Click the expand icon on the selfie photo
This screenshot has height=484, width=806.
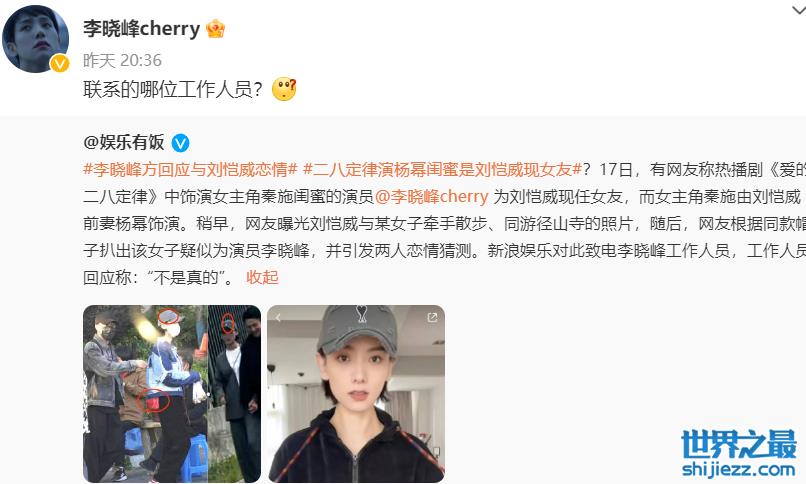432,318
